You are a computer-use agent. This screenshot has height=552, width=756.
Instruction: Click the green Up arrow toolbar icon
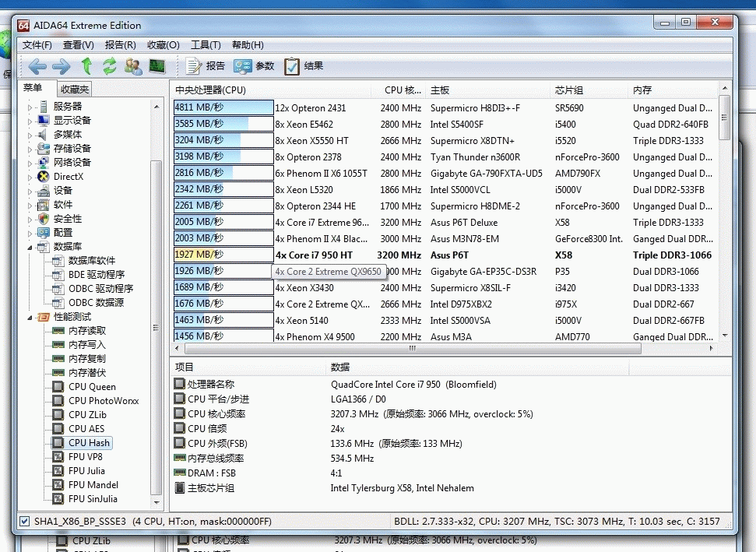pos(86,67)
